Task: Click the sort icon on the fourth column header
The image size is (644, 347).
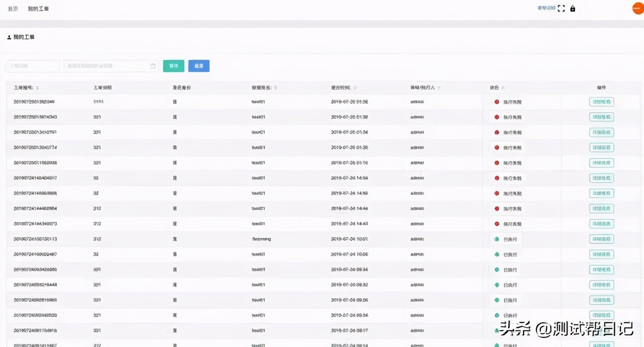Action: [x=275, y=88]
